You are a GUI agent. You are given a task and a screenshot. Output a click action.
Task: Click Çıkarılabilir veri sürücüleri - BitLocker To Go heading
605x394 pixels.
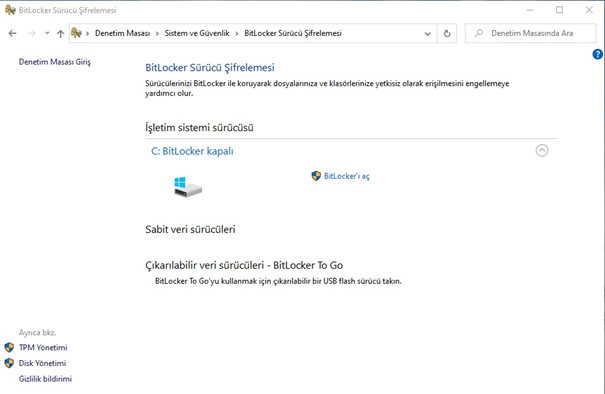(x=244, y=265)
